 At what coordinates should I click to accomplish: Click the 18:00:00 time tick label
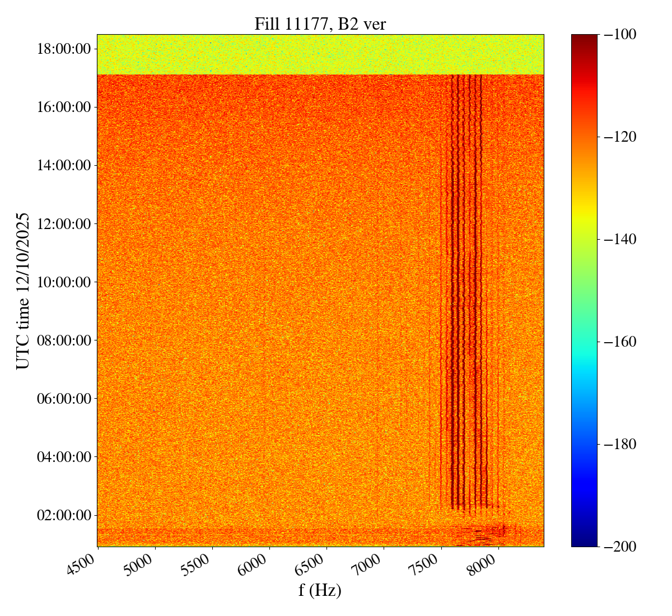(63, 49)
